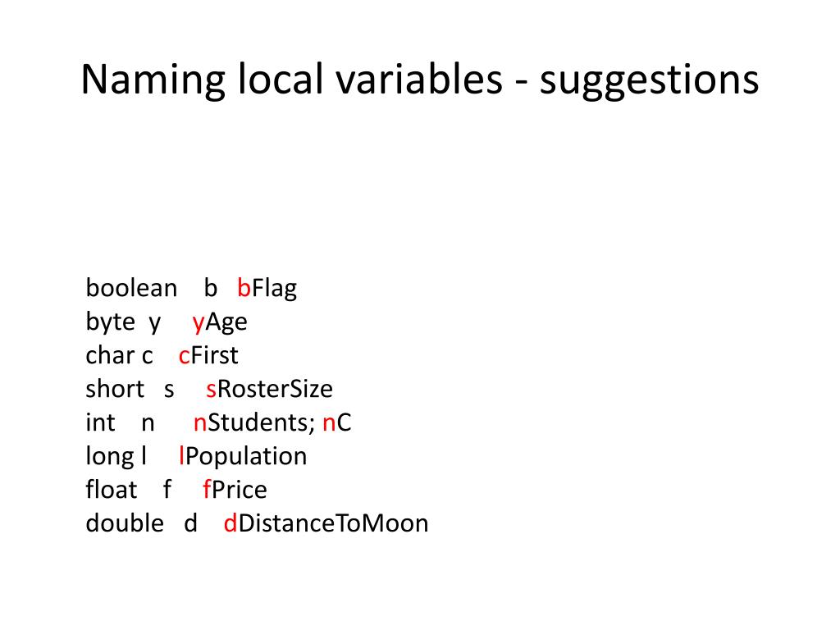Click the 'dDistanceToMoon' example text
Image resolution: width=840 pixels, height=630 pixels.
[326, 524]
